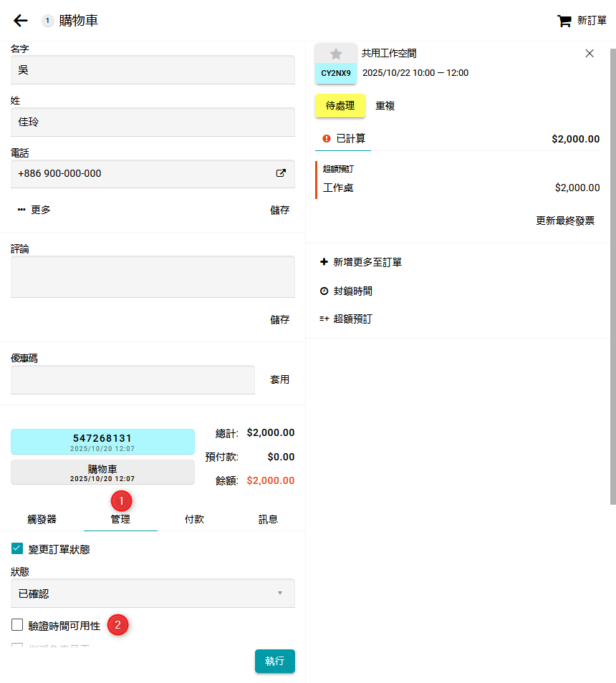Viewport: 616px width, 683px height.
Task: Switch to the 觸發器 tab
Action: click(x=42, y=519)
